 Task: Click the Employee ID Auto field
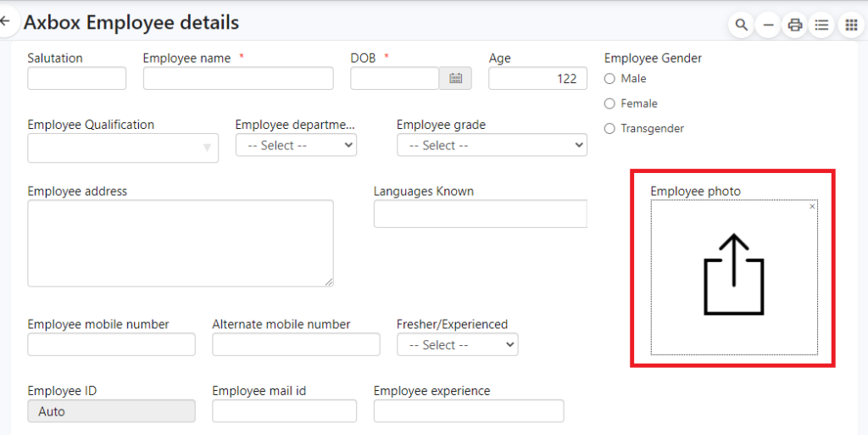coord(111,411)
